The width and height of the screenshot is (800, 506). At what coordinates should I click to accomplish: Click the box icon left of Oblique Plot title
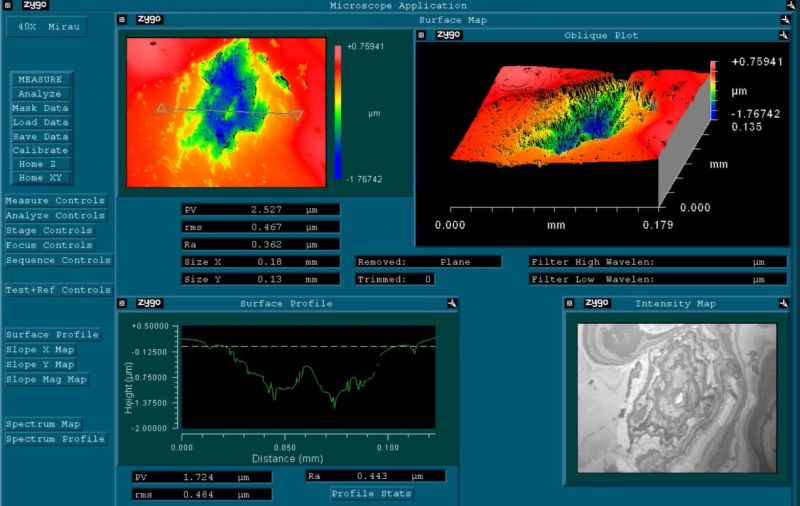(x=421, y=35)
